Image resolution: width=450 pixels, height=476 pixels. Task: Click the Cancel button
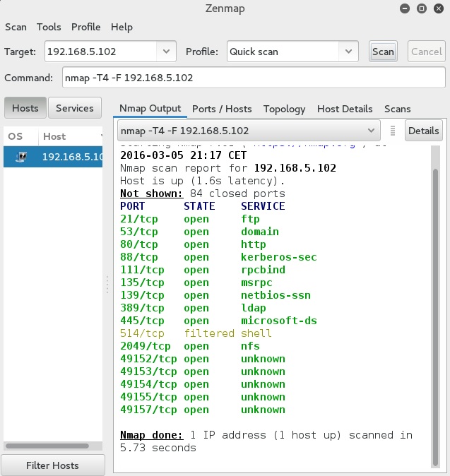[x=426, y=52]
